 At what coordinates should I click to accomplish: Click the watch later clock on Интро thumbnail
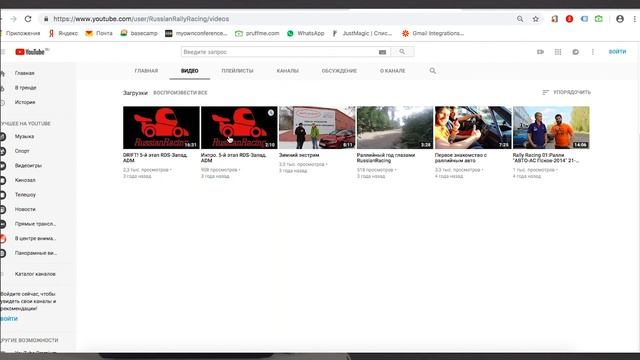[x=271, y=113]
